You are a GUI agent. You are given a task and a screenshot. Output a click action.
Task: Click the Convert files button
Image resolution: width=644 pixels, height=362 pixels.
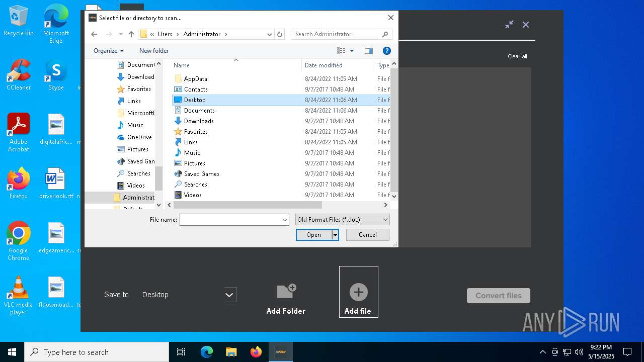tap(499, 296)
